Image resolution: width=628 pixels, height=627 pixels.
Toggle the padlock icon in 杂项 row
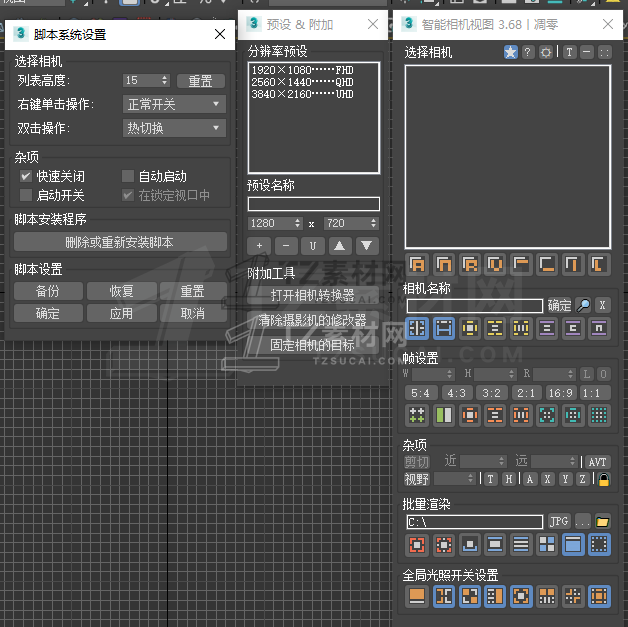(x=604, y=479)
